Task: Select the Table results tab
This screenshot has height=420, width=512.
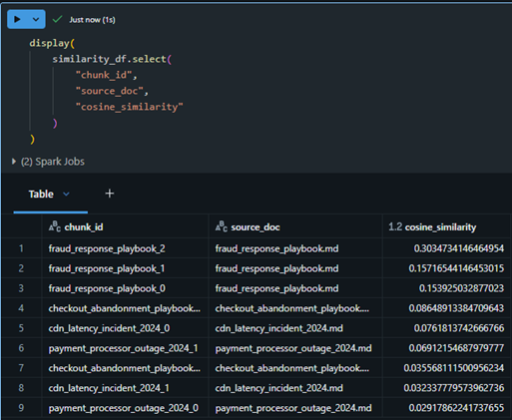Action: tap(41, 194)
